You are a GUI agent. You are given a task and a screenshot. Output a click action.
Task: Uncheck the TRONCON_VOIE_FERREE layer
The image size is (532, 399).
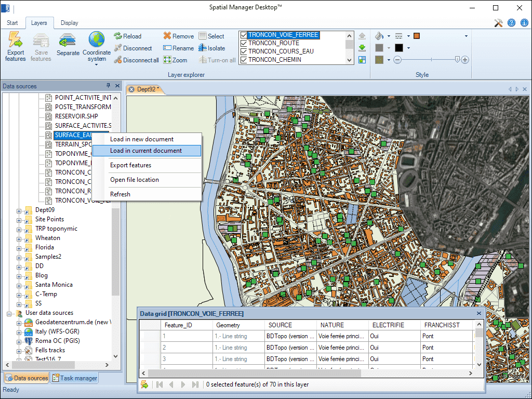[244, 35]
